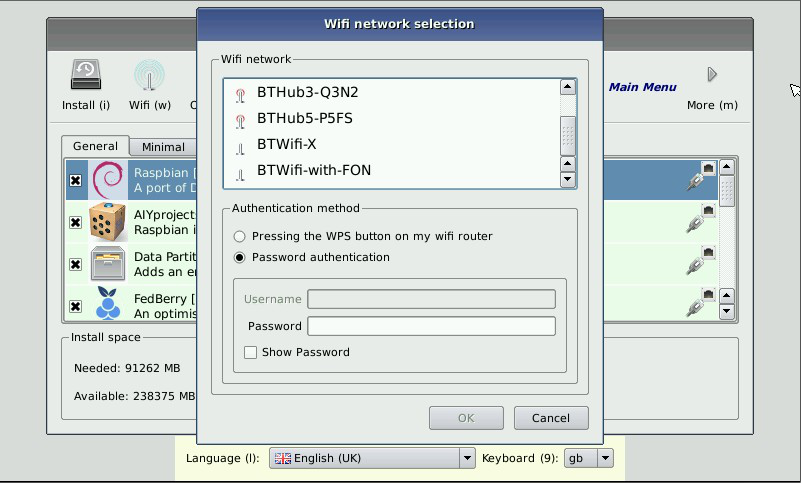Click the UK flag icon in Language box
Image resolution: width=801 pixels, height=483 pixels.
(282, 458)
